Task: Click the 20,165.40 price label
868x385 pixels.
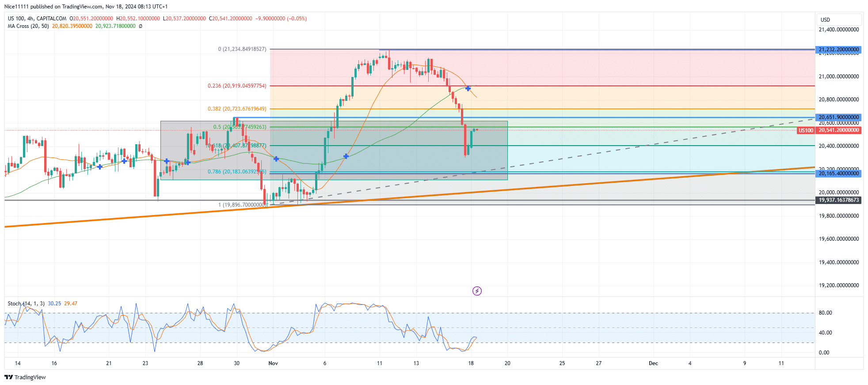Action: pos(838,173)
